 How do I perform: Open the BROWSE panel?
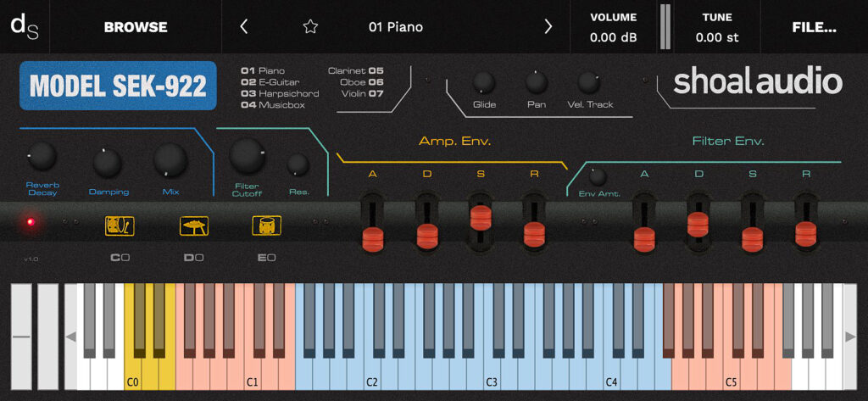136,26
